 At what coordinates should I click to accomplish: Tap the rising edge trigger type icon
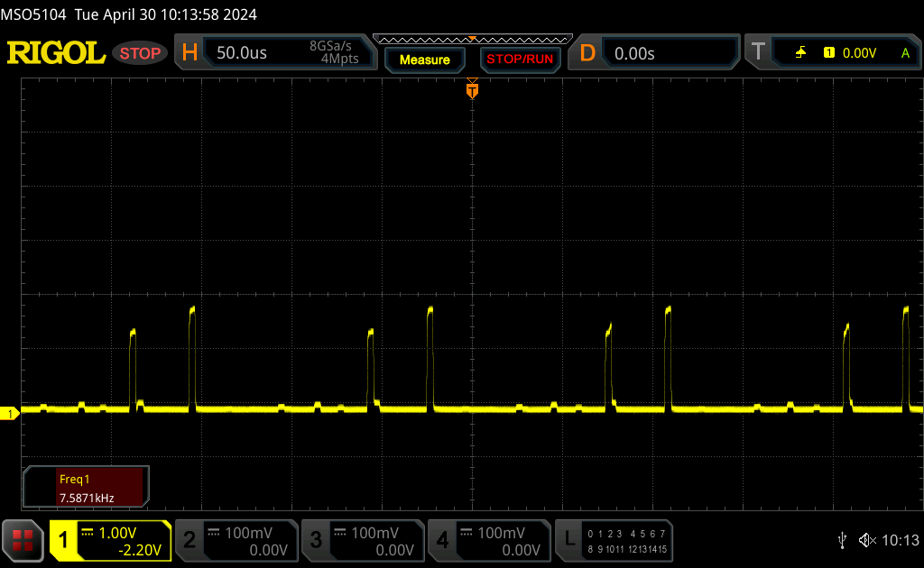(800, 53)
